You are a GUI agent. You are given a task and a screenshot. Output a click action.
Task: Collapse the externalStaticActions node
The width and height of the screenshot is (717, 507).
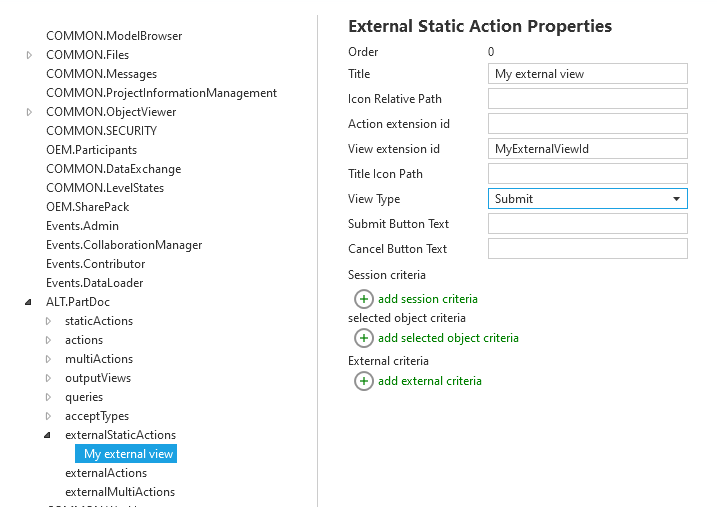tap(49, 435)
